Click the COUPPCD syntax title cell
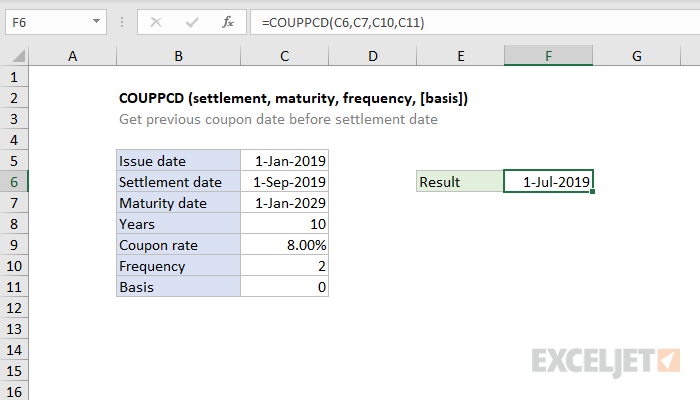This screenshot has width=700, height=400. click(x=293, y=98)
